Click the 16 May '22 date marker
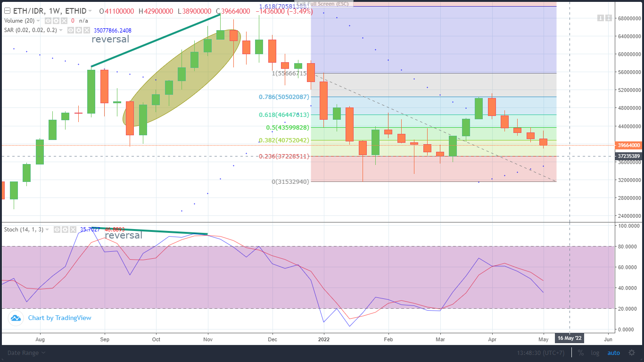The width and height of the screenshot is (644, 362). pos(570,338)
